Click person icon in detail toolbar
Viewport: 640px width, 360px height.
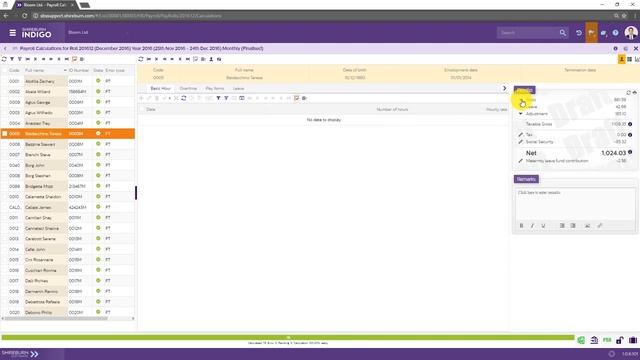(x=211, y=59)
